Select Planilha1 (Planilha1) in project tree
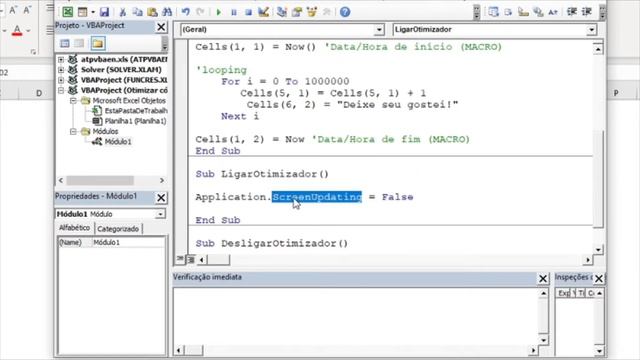 pos(136,121)
